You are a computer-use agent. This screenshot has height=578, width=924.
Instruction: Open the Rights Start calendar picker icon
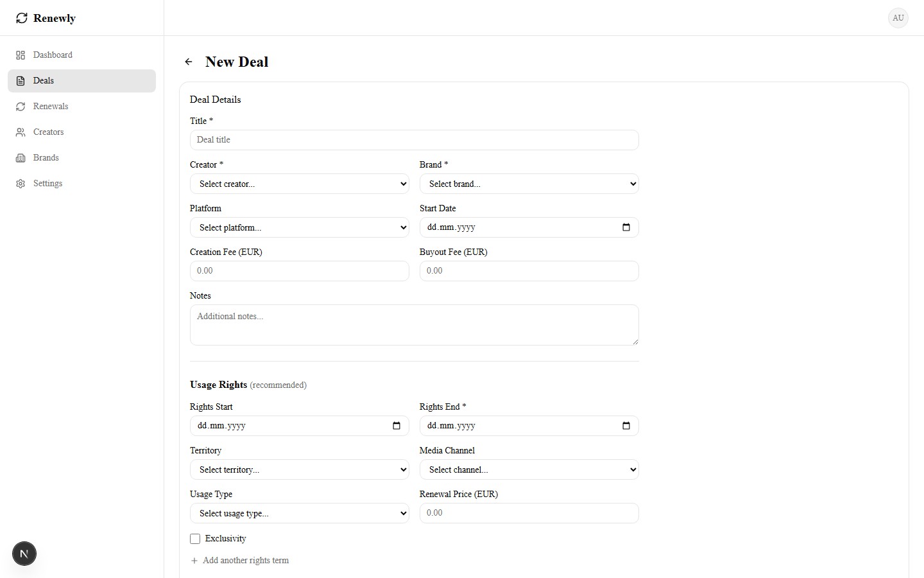coord(396,426)
